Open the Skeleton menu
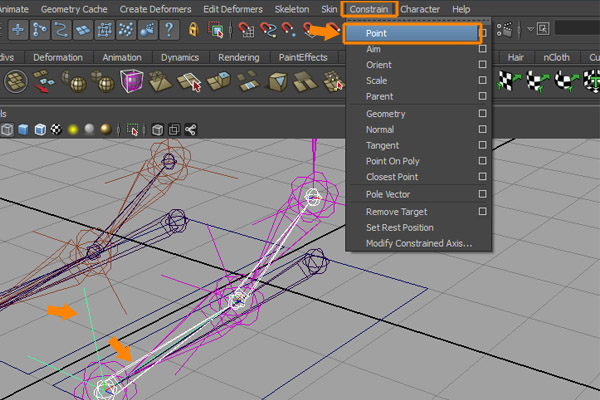Image resolution: width=600 pixels, height=400 pixels. [x=292, y=9]
